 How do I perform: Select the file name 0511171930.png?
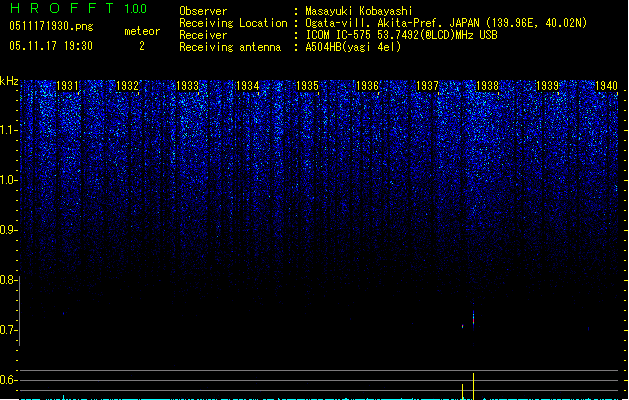click(51, 26)
